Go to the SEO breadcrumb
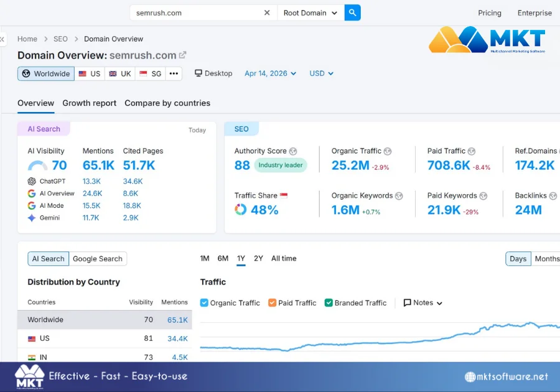The height and width of the screenshot is (392, 560). [60, 39]
